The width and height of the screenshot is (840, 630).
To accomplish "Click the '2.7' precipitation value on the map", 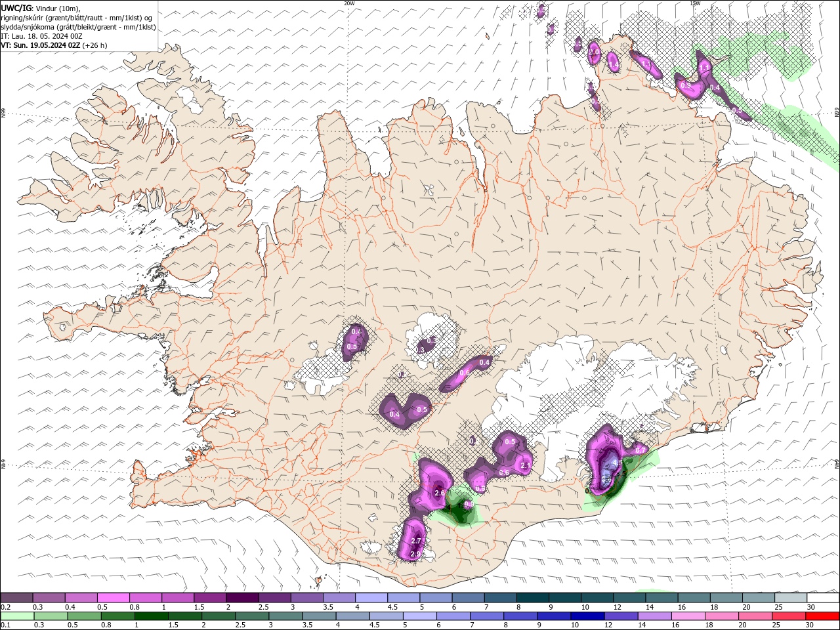I will 415,541.
